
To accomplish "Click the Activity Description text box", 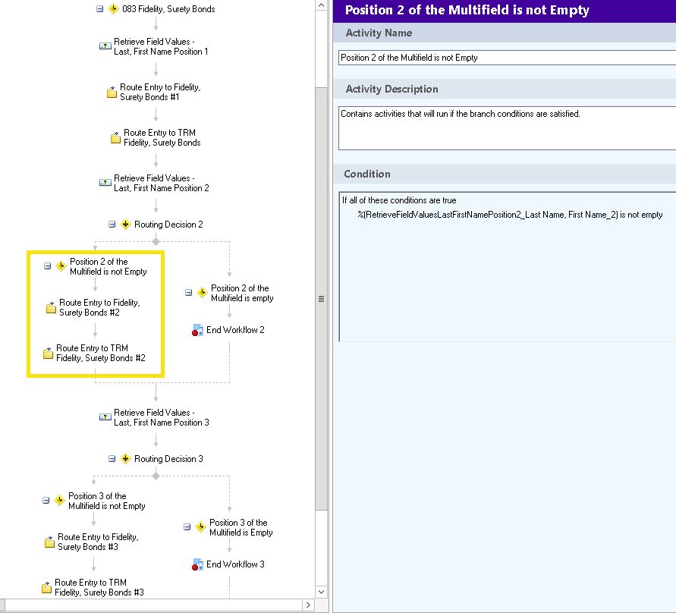I will [x=507, y=128].
